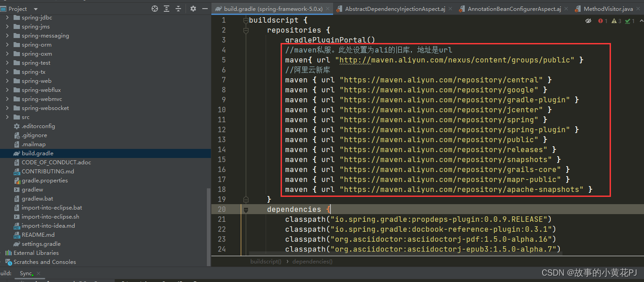Open import-into-idea.md file
The height and width of the screenshot is (282, 644).
point(48,226)
